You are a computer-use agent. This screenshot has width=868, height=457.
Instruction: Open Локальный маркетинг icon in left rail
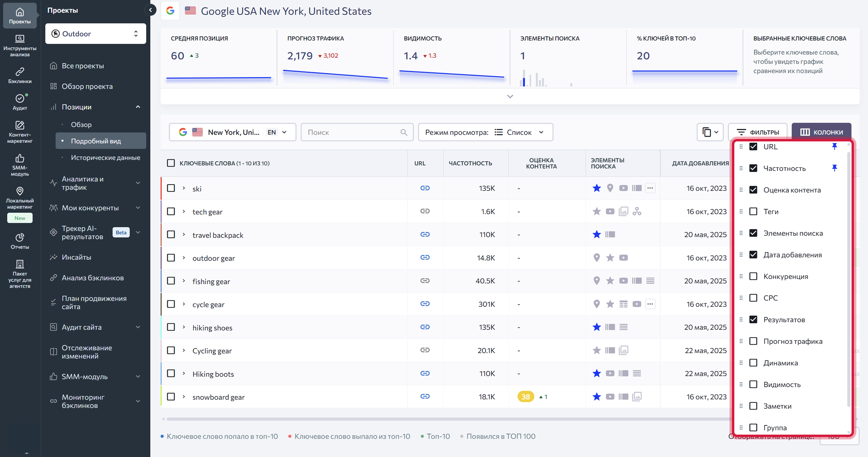19,198
